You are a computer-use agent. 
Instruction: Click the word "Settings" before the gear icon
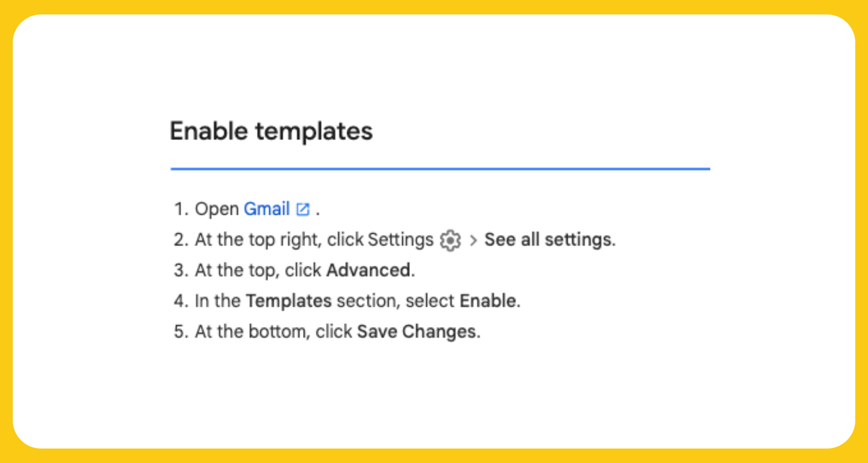pos(400,240)
